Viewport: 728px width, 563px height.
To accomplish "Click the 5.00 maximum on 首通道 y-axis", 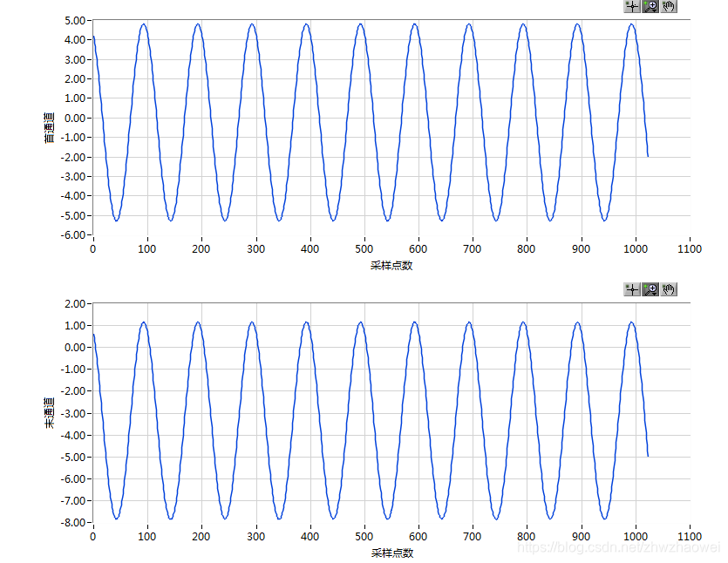I will click(75, 20).
